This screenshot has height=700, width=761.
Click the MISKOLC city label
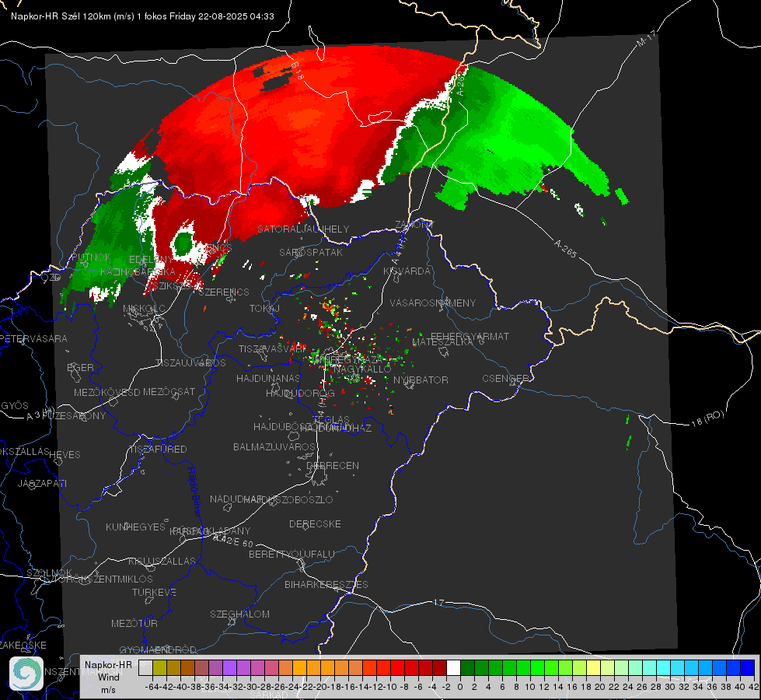pos(144,309)
